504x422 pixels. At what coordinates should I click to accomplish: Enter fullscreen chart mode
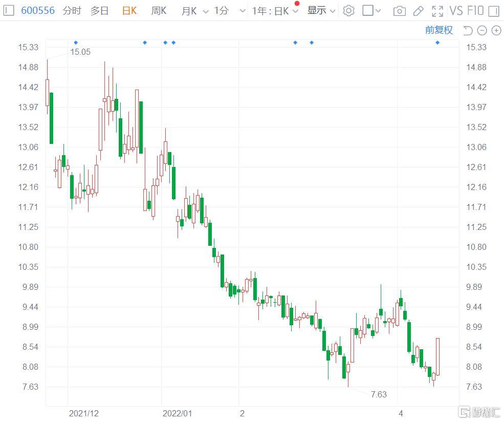coord(437,11)
